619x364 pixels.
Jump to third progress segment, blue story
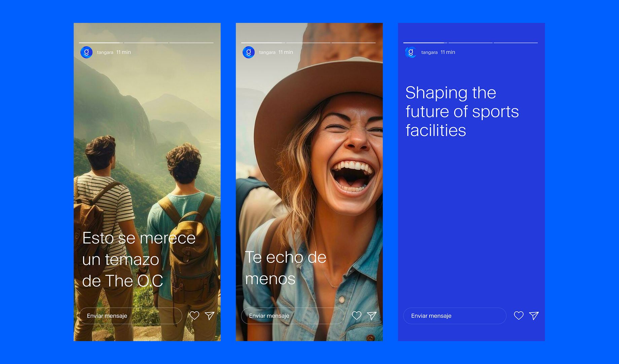[x=515, y=43]
